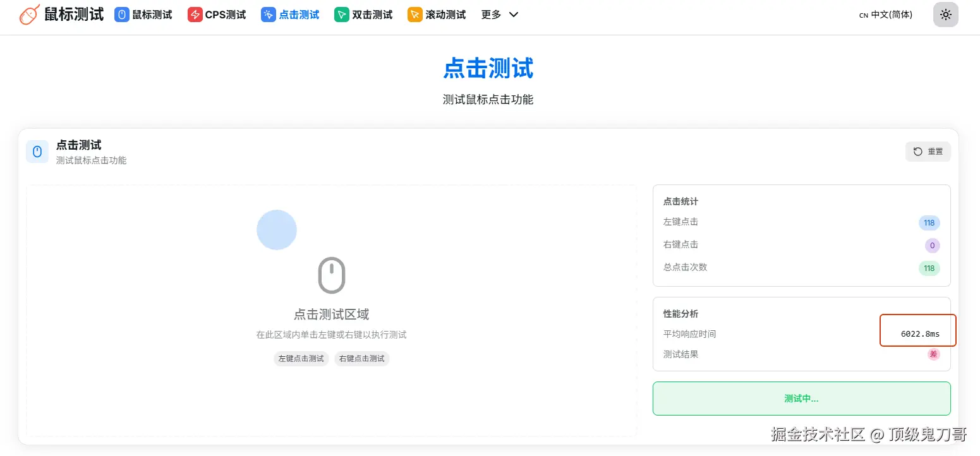Click the green 测试中... button
Screen dimensions: 980x456
tap(801, 398)
